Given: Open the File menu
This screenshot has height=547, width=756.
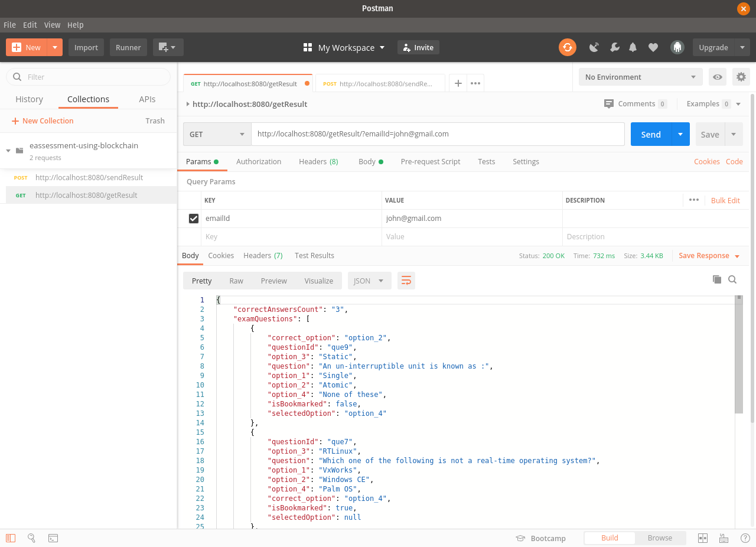Looking at the screenshot, I should click(9, 25).
